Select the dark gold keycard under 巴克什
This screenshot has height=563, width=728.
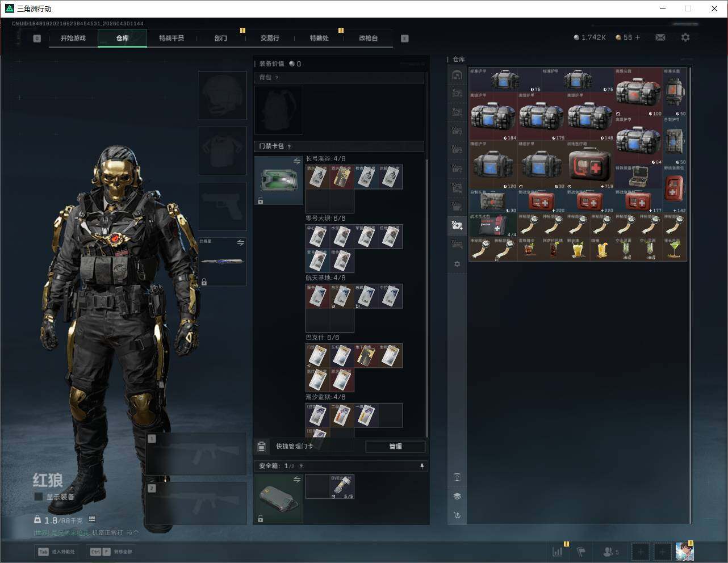tap(366, 356)
